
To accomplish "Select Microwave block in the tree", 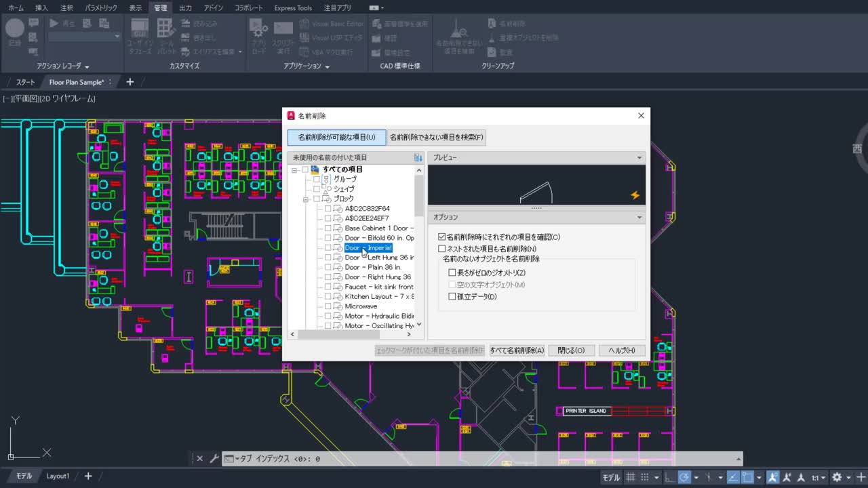I will pos(361,306).
